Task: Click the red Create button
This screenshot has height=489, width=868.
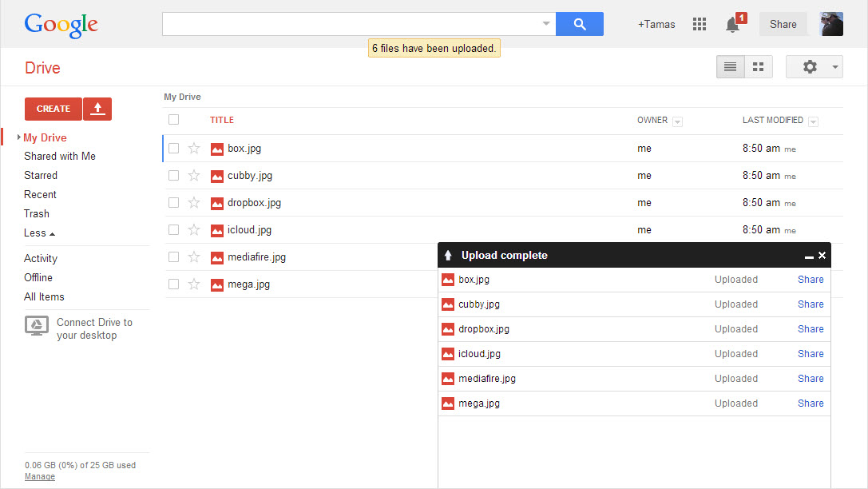Action: [x=54, y=109]
